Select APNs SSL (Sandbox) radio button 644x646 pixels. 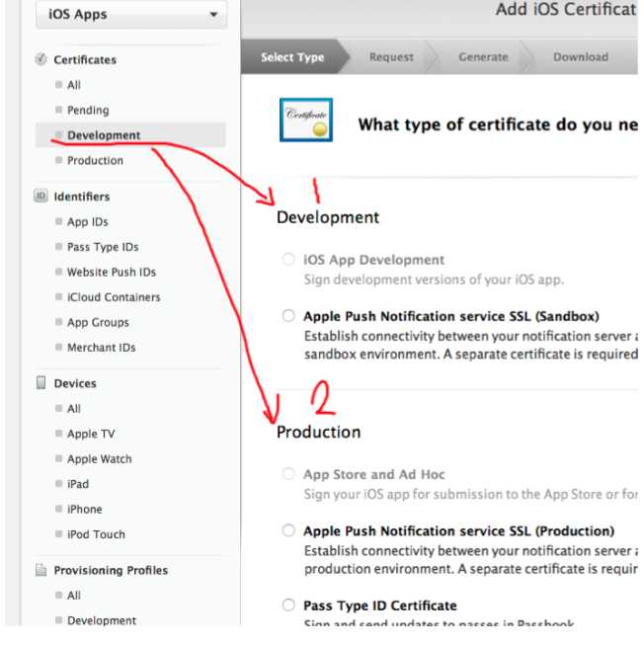288,315
